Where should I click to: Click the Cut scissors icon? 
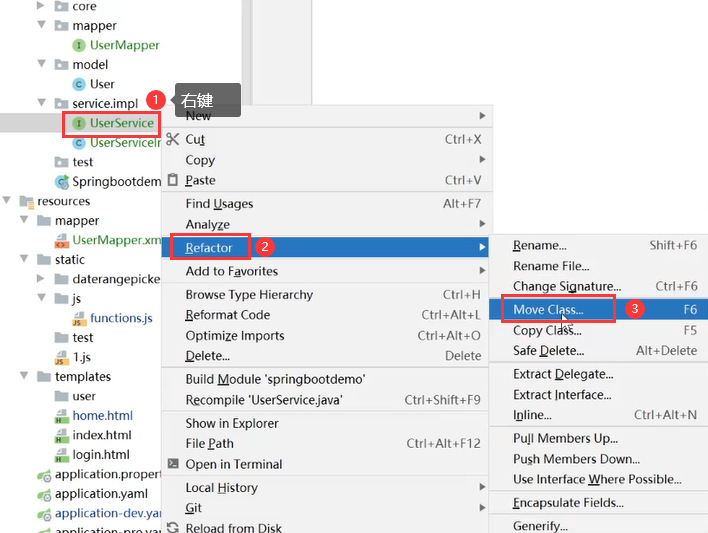click(x=172, y=139)
